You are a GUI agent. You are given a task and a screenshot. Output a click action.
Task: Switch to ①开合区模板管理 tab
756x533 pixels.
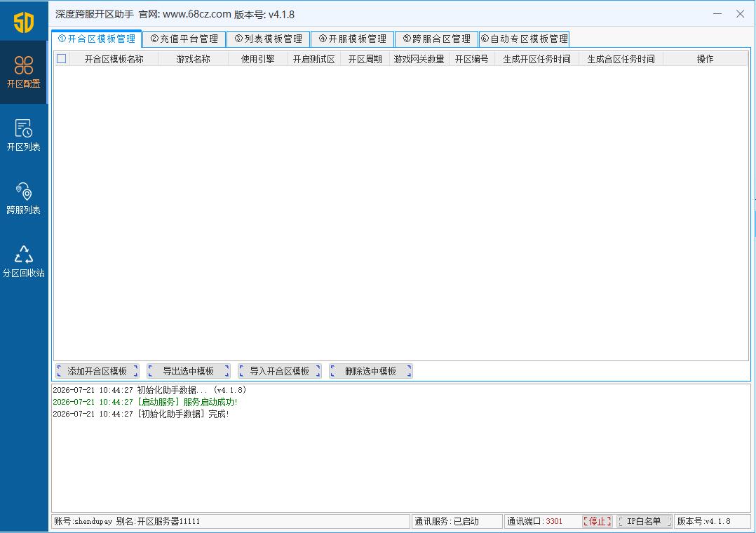(97, 39)
